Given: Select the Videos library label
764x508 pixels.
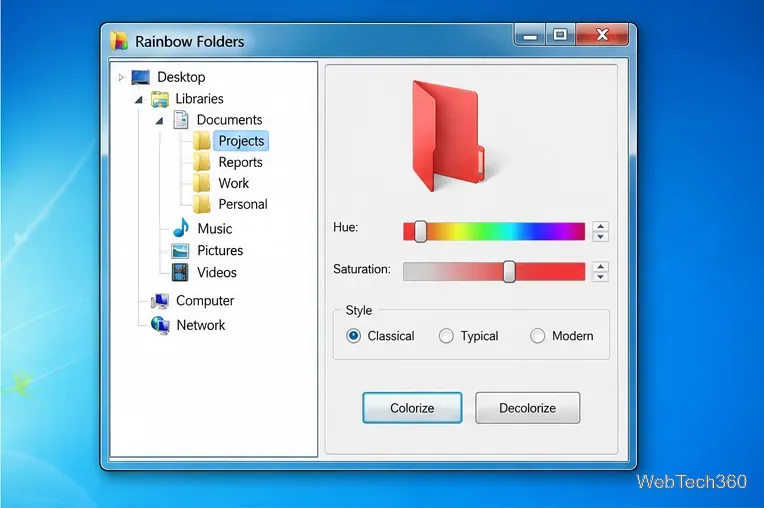Looking at the screenshot, I should coord(217,272).
